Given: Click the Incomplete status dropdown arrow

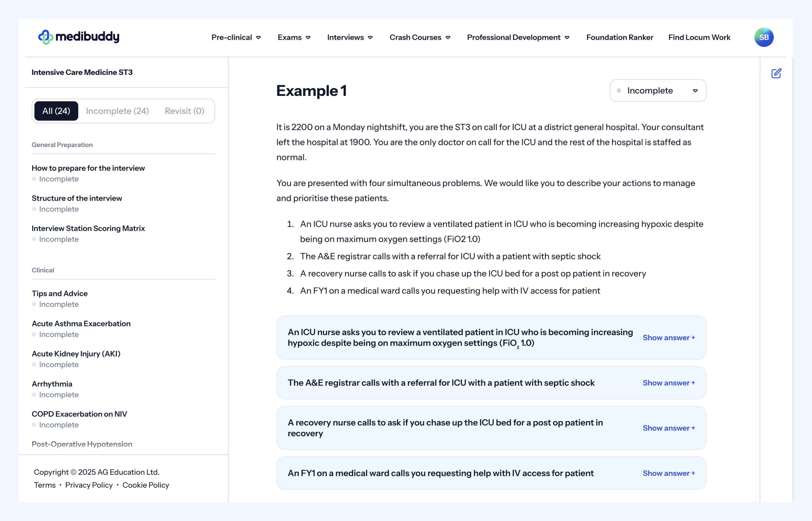Looking at the screenshot, I should (x=695, y=91).
